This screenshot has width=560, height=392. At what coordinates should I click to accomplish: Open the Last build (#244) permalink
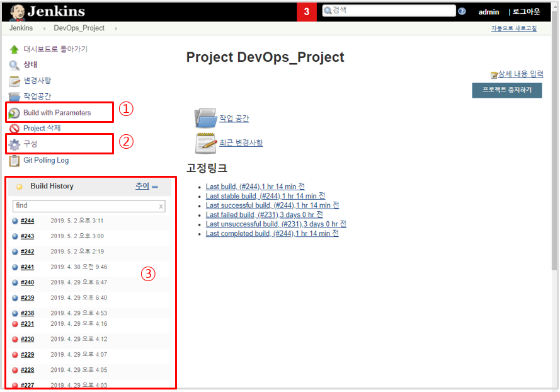[255, 187]
